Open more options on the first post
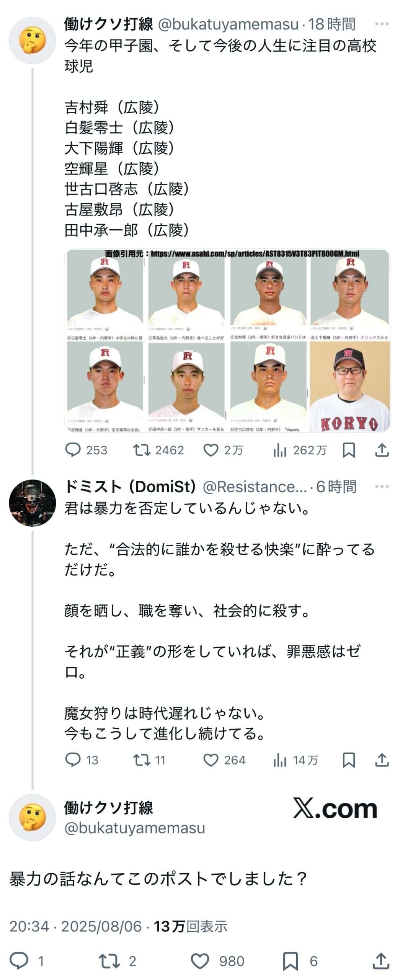 point(382,24)
